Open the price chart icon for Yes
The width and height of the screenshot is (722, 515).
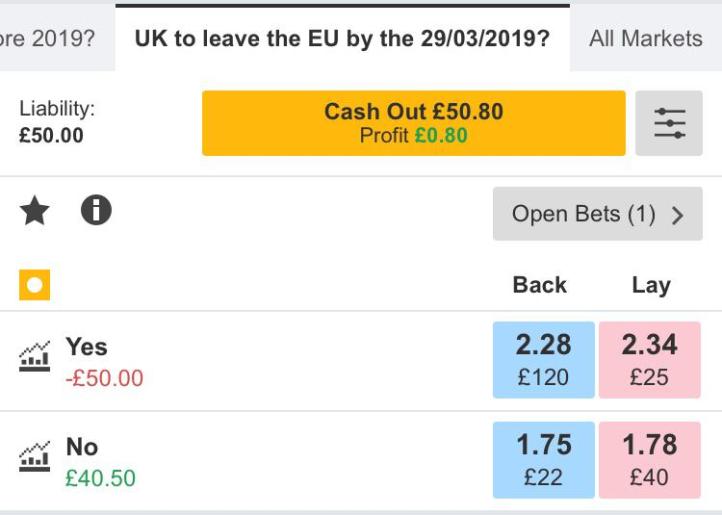pyautogui.click(x=35, y=356)
